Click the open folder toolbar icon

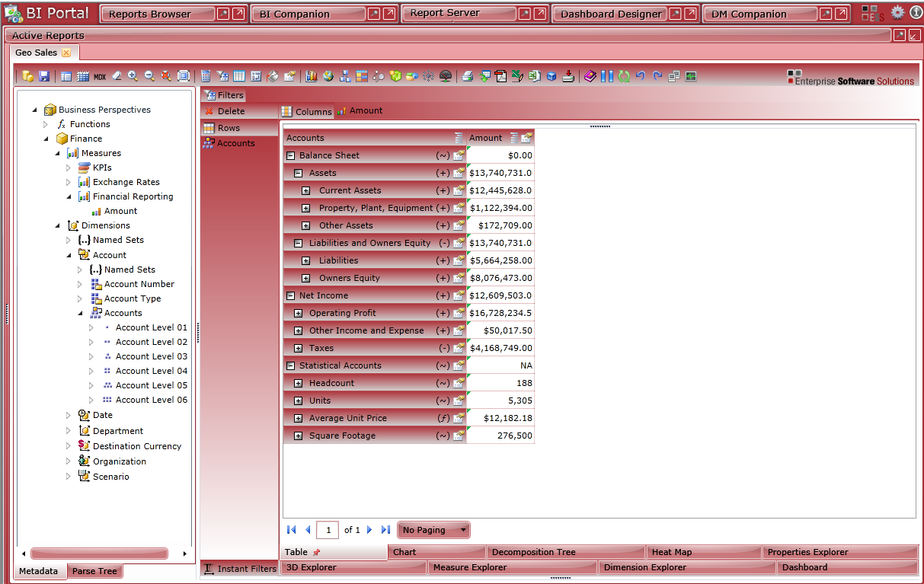coord(27,76)
